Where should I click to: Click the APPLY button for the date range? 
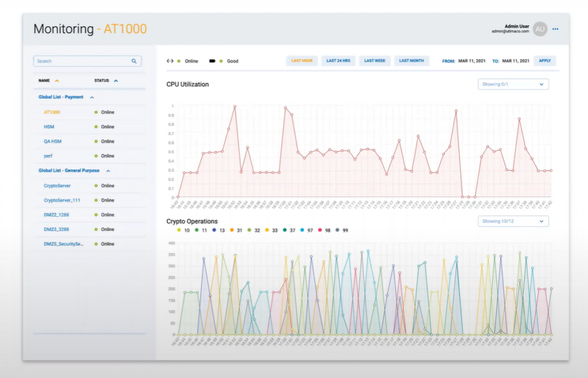(544, 60)
